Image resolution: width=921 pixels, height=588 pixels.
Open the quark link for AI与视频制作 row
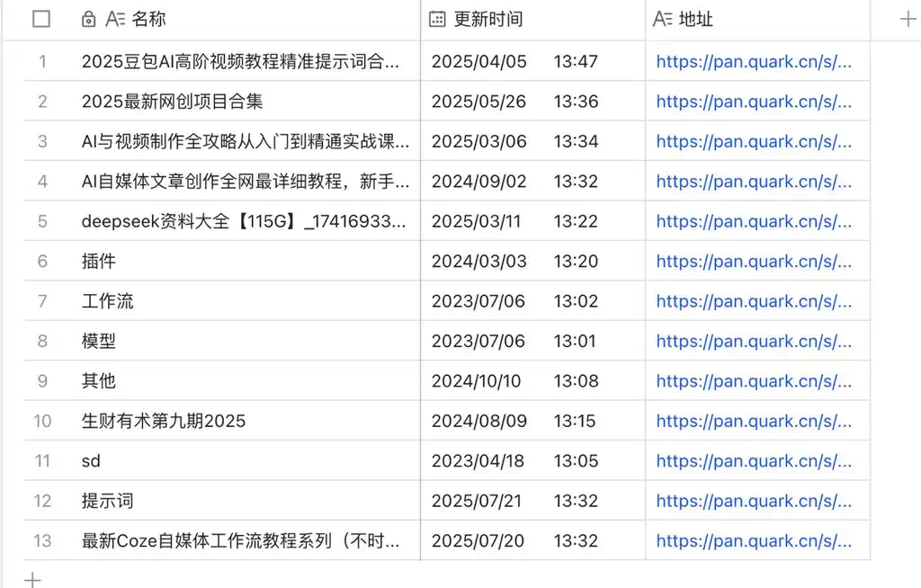point(754,141)
